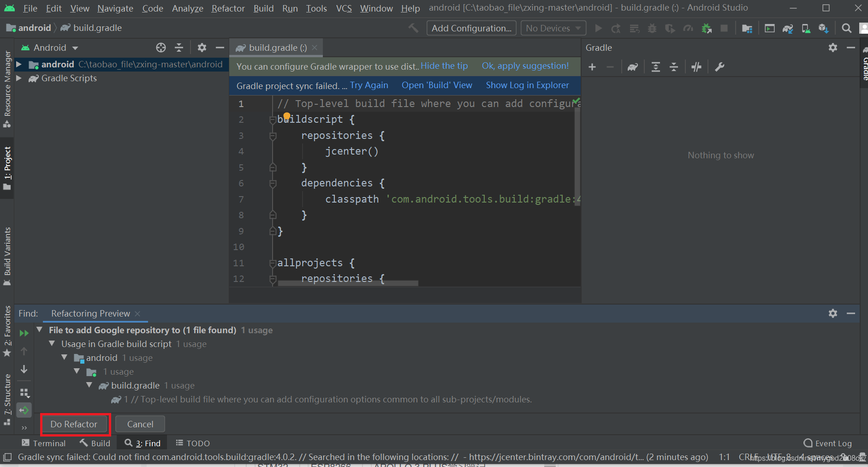Hide the Project panel with minus icon
The height and width of the screenshot is (467, 868).
(x=220, y=48)
